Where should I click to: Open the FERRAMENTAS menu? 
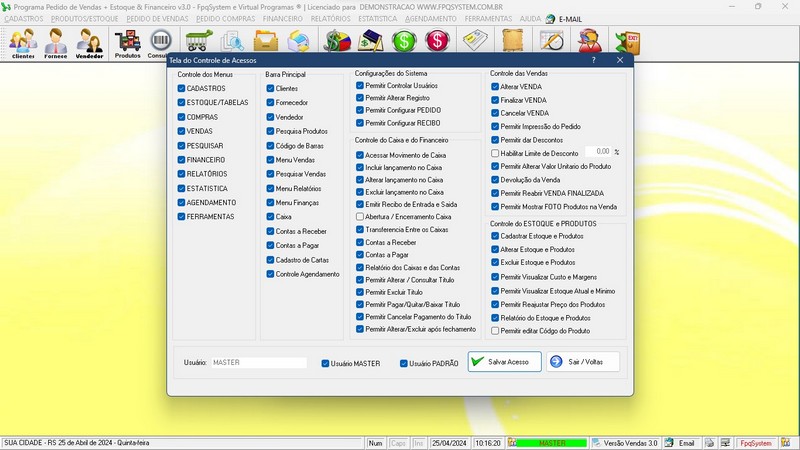(488, 19)
